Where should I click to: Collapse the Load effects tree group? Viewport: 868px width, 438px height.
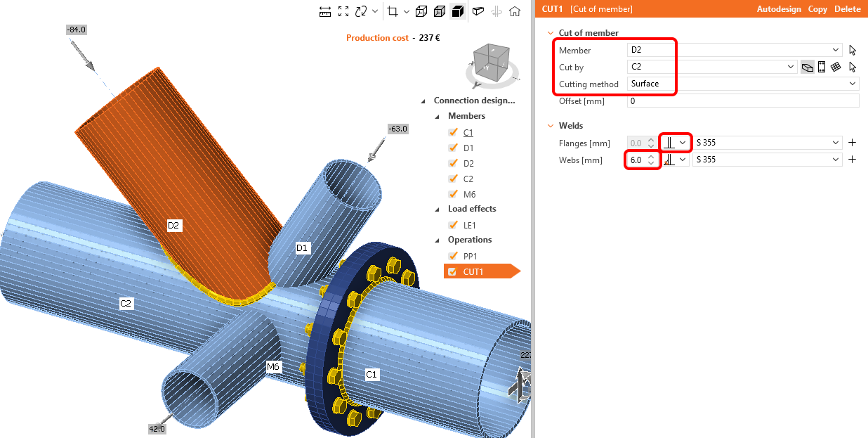pos(438,209)
